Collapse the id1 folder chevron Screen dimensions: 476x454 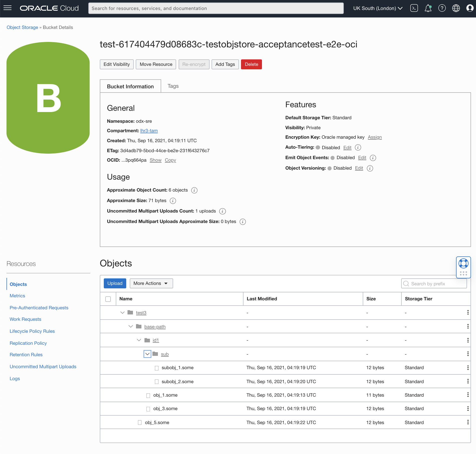click(x=139, y=340)
